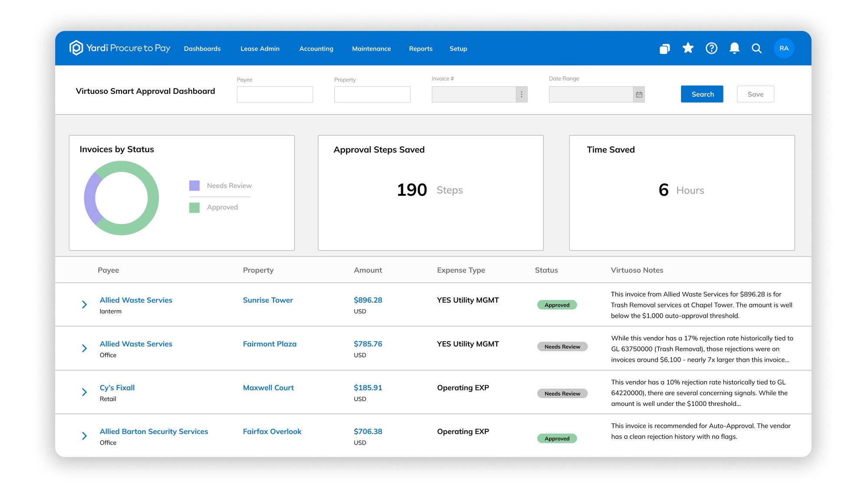The image size is (868, 488).
Task: Click Needs Review badge for Fairmont Plaza
Action: click(562, 346)
